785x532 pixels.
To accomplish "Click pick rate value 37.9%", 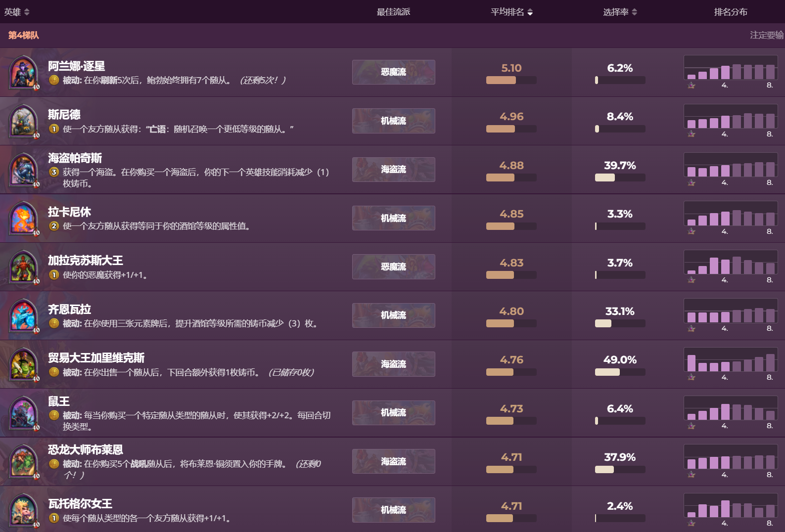I will (x=620, y=457).
